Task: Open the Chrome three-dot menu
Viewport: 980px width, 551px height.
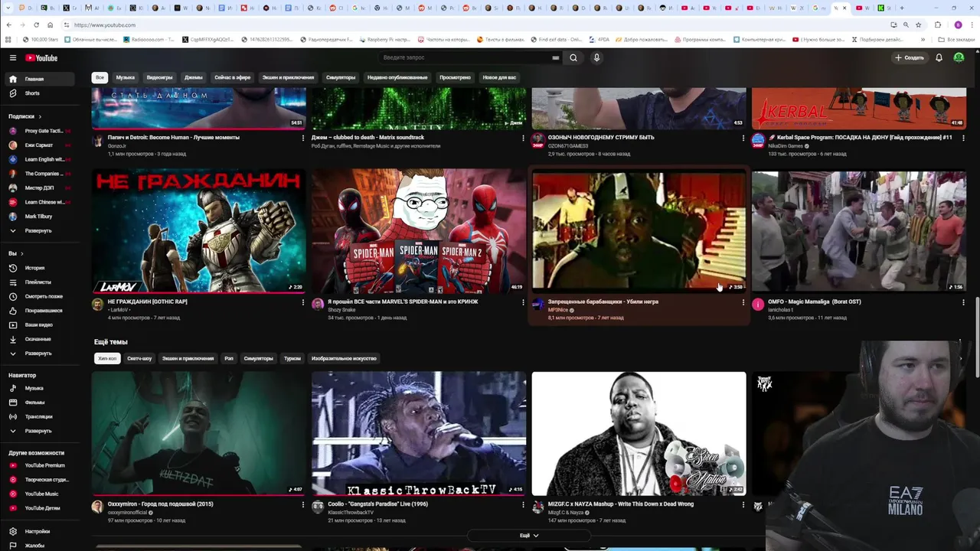Action: tap(972, 24)
